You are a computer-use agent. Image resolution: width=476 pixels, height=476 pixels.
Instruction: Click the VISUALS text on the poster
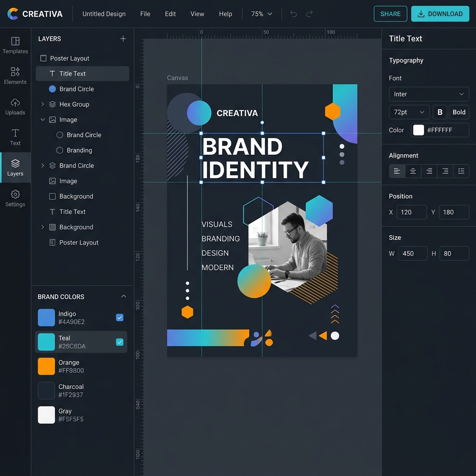(x=217, y=225)
